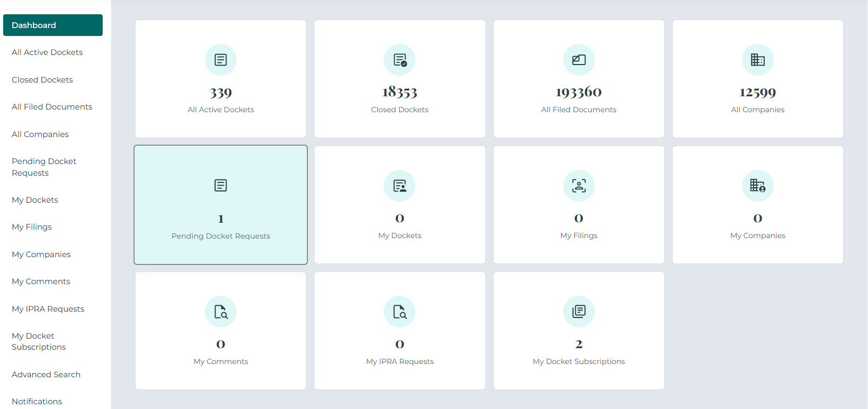
Task: Go to Closed Dockets in the sidebar
Action: point(42,80)
